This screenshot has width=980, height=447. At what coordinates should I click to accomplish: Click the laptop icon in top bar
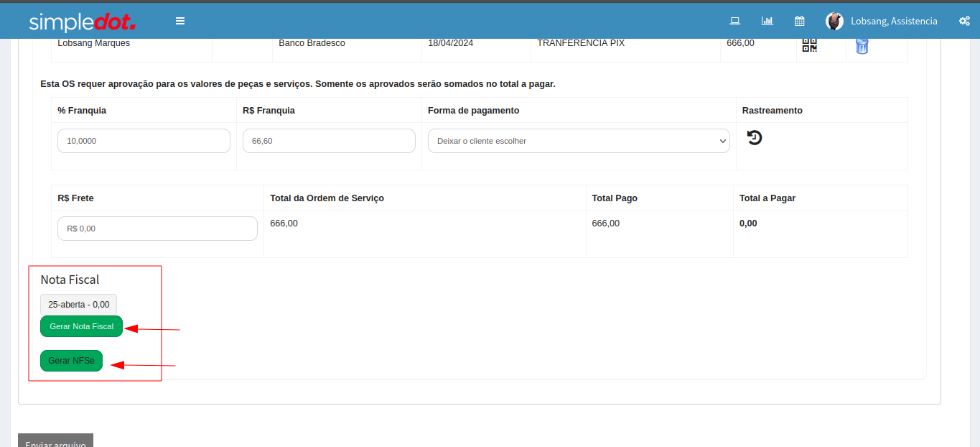(x=734, y=21)
